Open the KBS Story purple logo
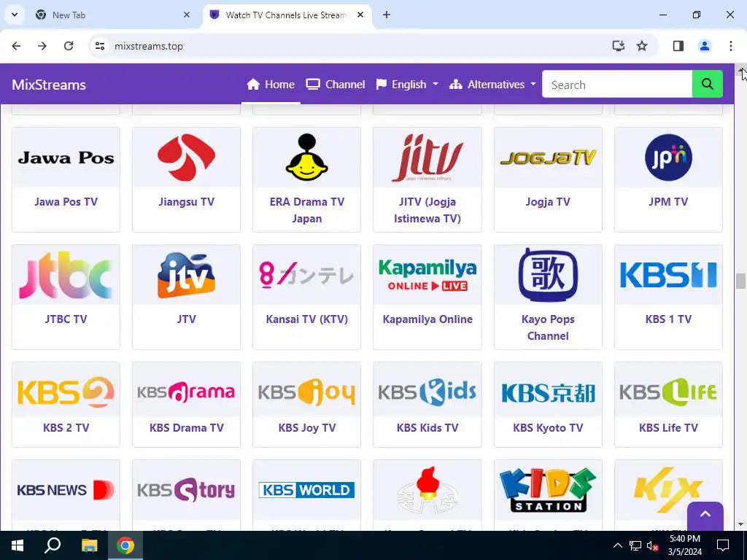This screenshot has width=747, height=560. pos(186,490)
